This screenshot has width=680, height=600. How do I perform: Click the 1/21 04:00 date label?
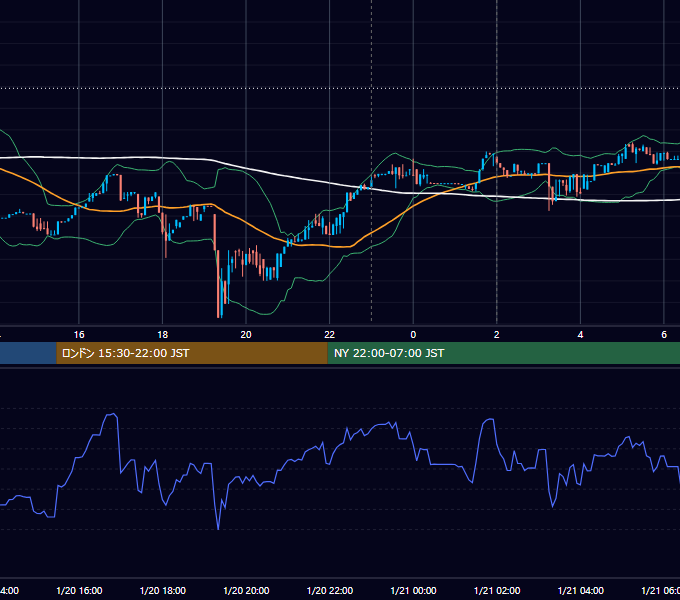[581, 590]
